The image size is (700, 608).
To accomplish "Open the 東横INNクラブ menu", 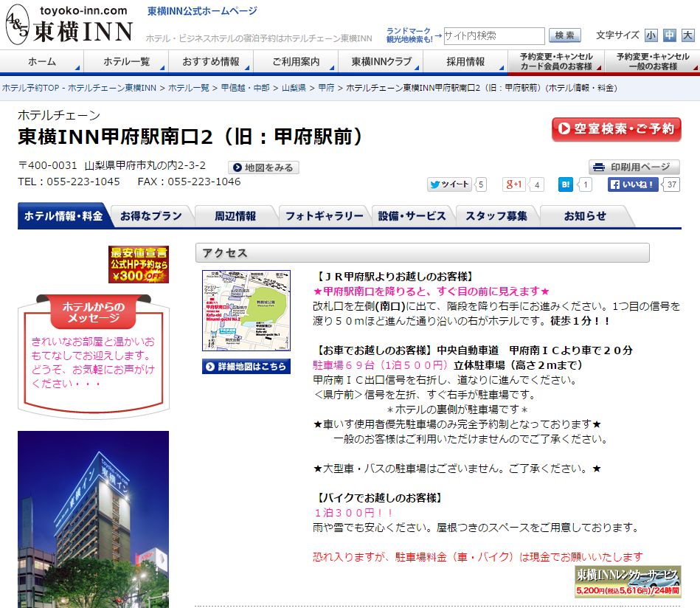I will pyautogui.click(x=381, y=62).
